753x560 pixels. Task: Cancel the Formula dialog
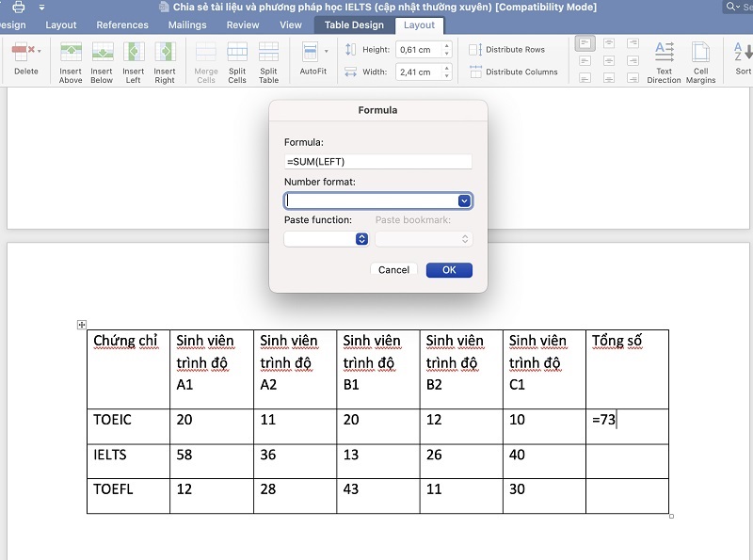pos(393,270)
